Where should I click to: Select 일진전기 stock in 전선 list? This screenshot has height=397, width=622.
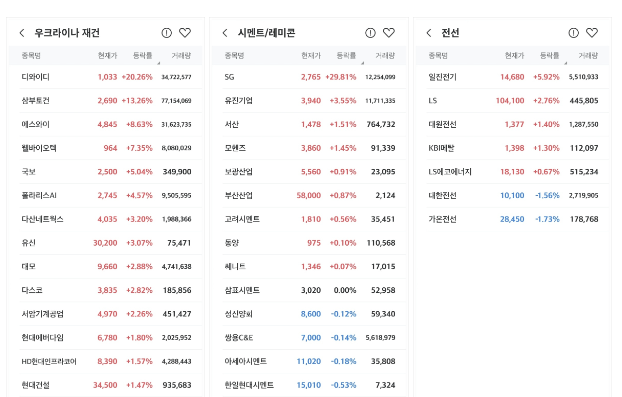tap(513, 77)
